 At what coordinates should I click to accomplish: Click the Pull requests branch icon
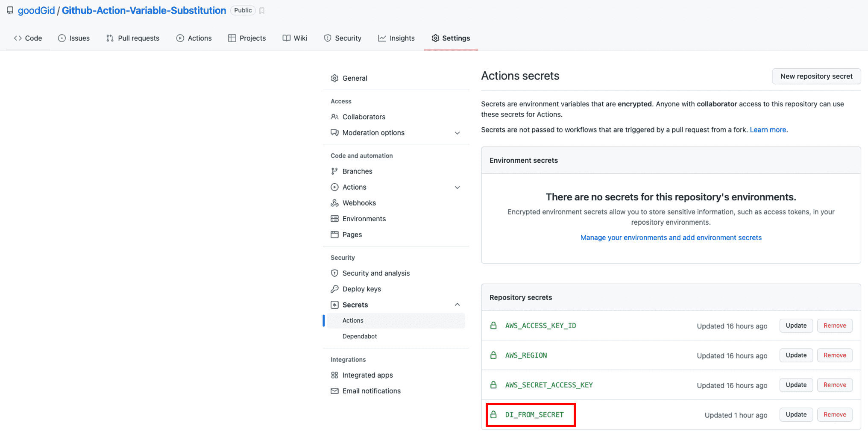click(x=110, y=38)
